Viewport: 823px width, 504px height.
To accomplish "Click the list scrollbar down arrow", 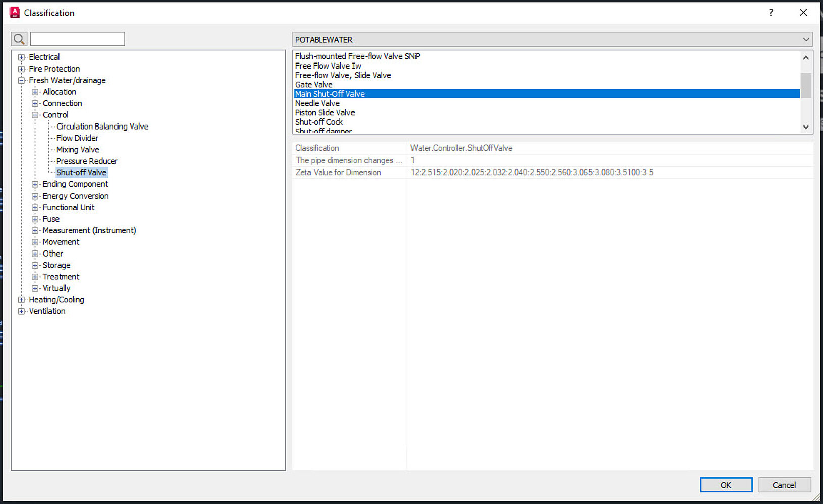I will click(806, 127).
